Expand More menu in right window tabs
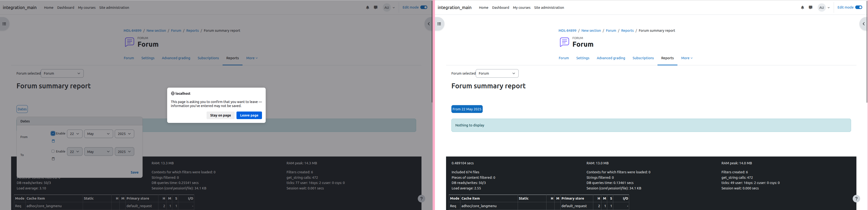The width and height of the screenshot is (868, 210). click(687, 58)
